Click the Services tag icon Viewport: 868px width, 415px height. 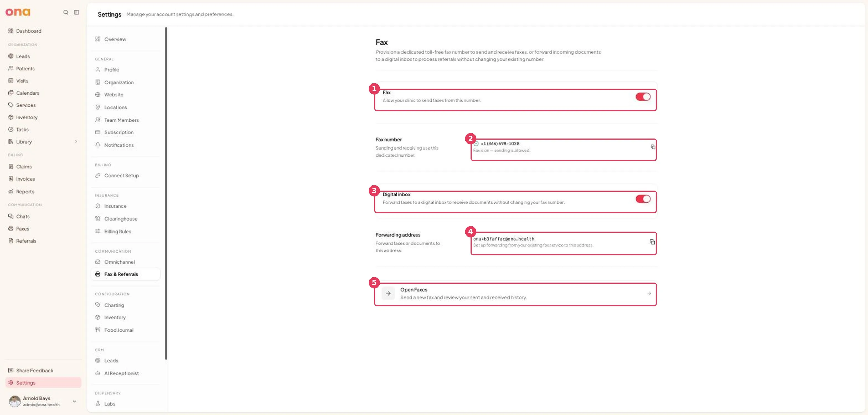[11, 105]
